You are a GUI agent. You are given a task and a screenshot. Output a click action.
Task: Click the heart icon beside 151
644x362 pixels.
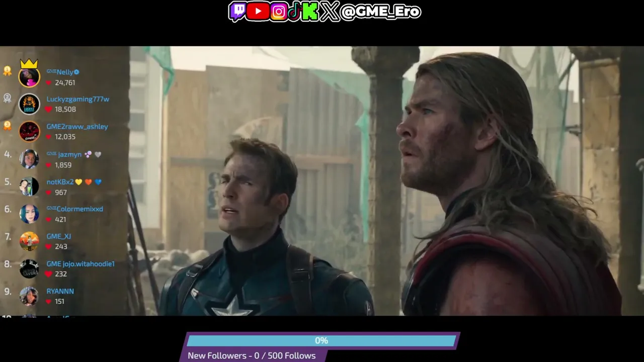[49, 302]
